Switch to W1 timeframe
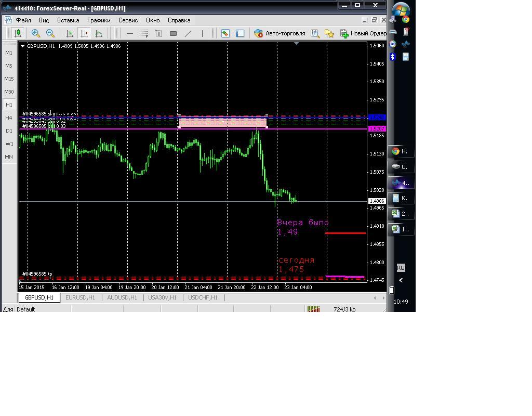Image resolution: width=532 pixels, height=416 pixels. click(x=9, y=144)
